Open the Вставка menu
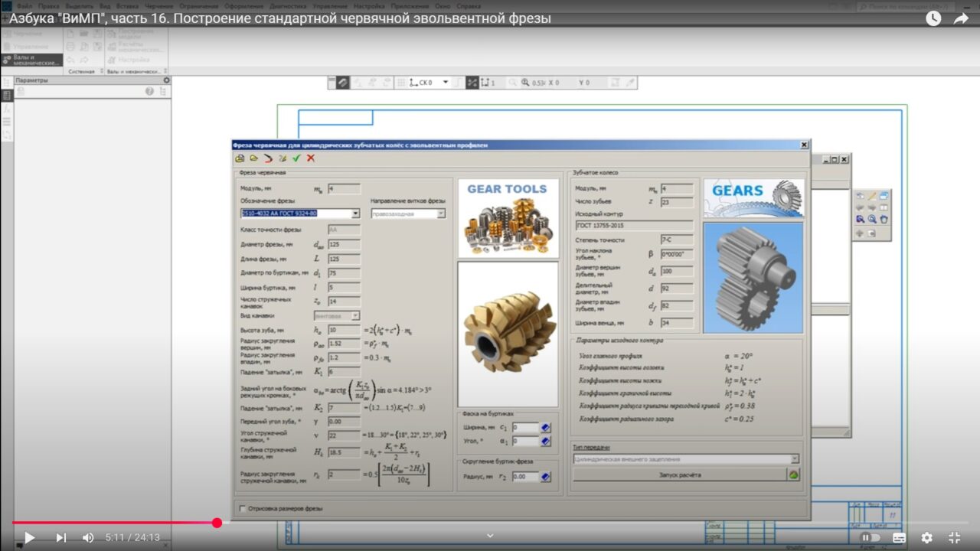The image size is (980, 551). pyautogui.click(x=128, y=5)
